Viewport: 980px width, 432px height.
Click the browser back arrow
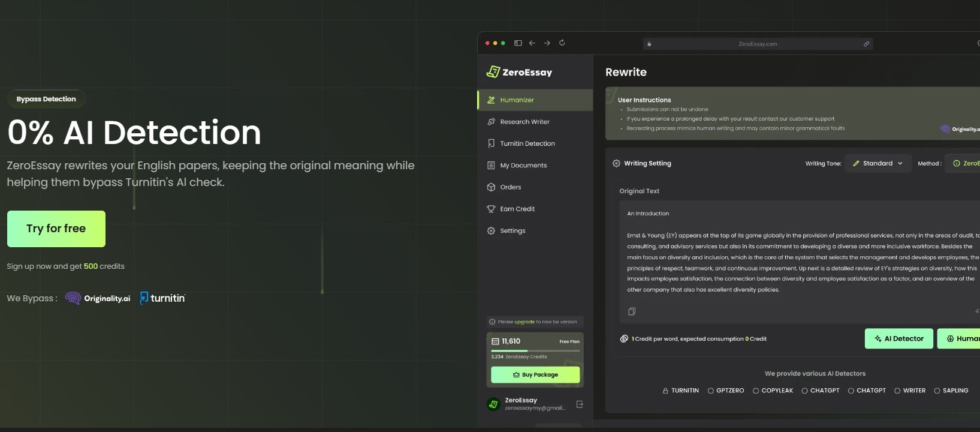pos(532,43)
